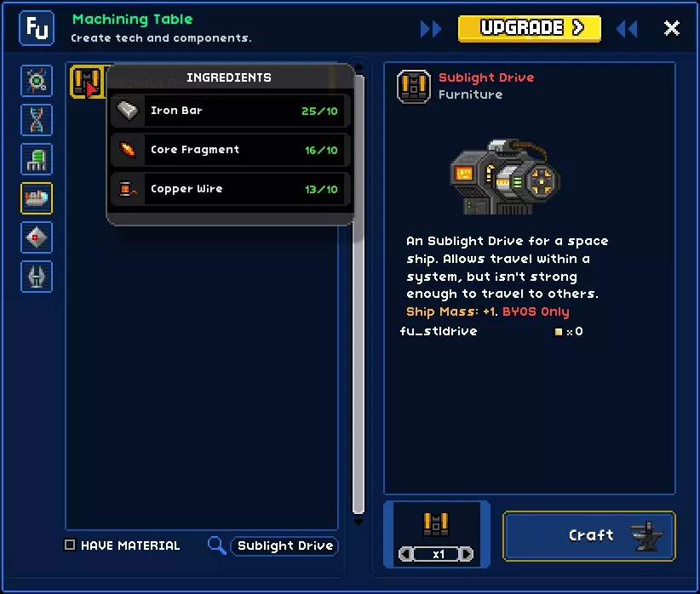
Task: Select the DNA genetics category icon
Action: point(37,120)
